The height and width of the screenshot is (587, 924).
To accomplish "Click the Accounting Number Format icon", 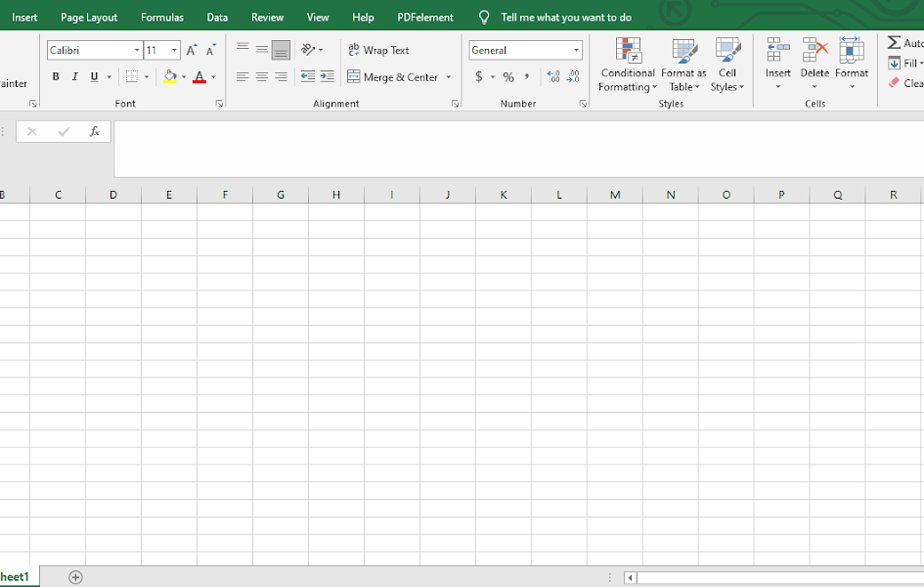I will [477, 76].
